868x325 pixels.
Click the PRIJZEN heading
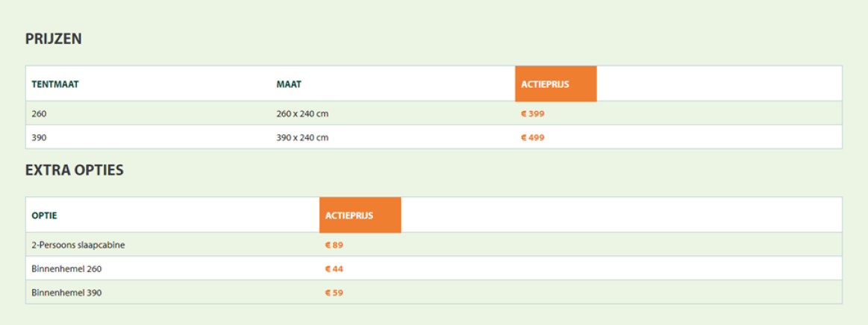(54, 39)
